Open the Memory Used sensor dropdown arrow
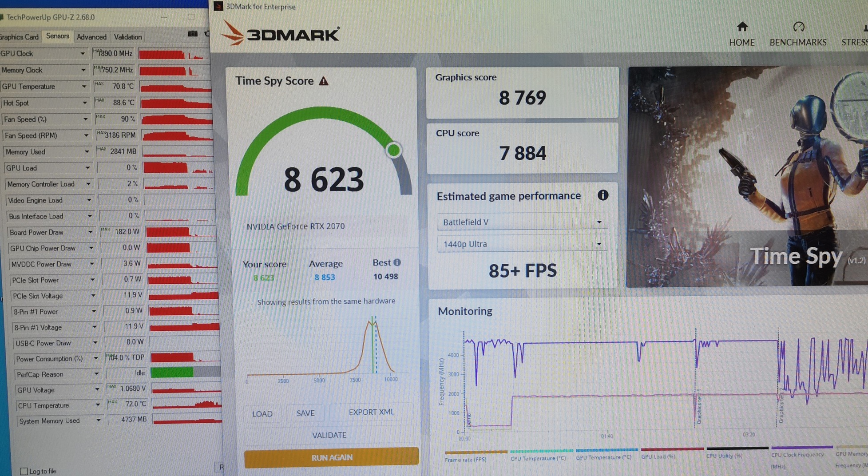This screenshot has height=476, width=868. point(87,152)
